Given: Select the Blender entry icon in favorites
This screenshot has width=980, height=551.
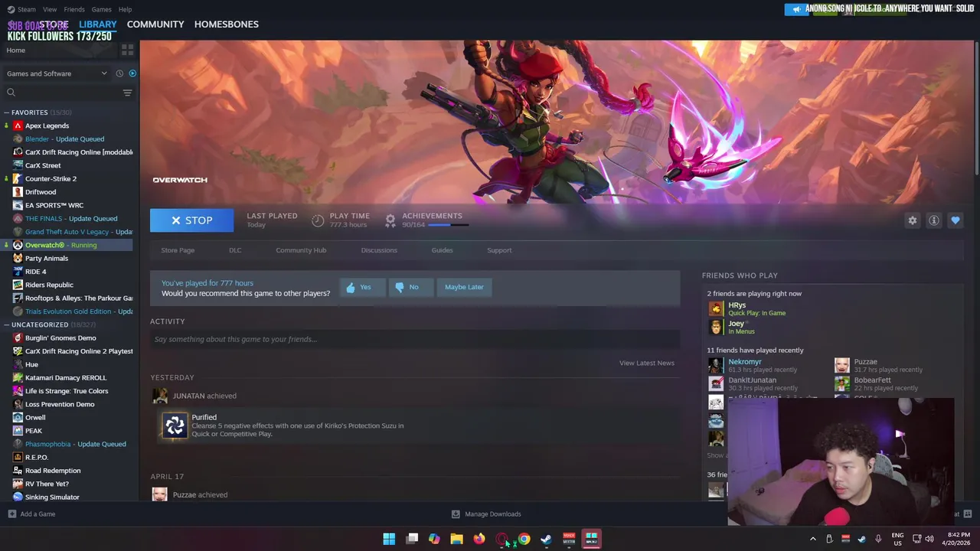Looking at the screenshot, I should click(x=18, y=139).
